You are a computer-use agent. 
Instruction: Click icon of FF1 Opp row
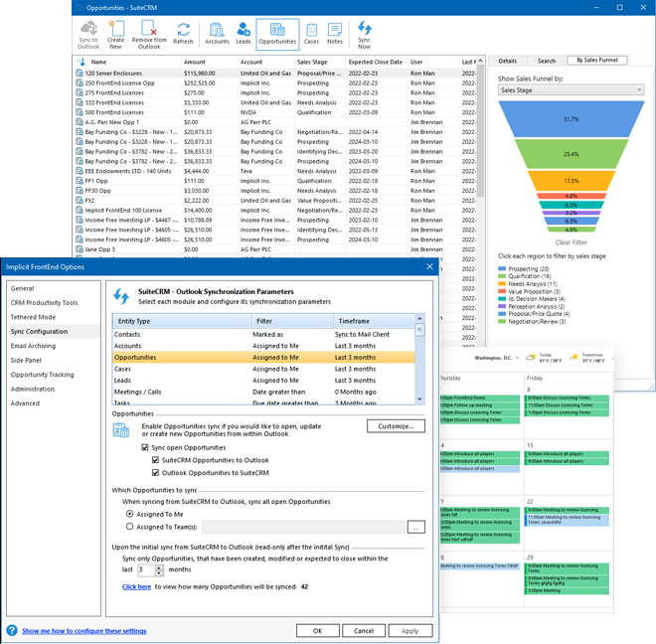pos(80,181)
